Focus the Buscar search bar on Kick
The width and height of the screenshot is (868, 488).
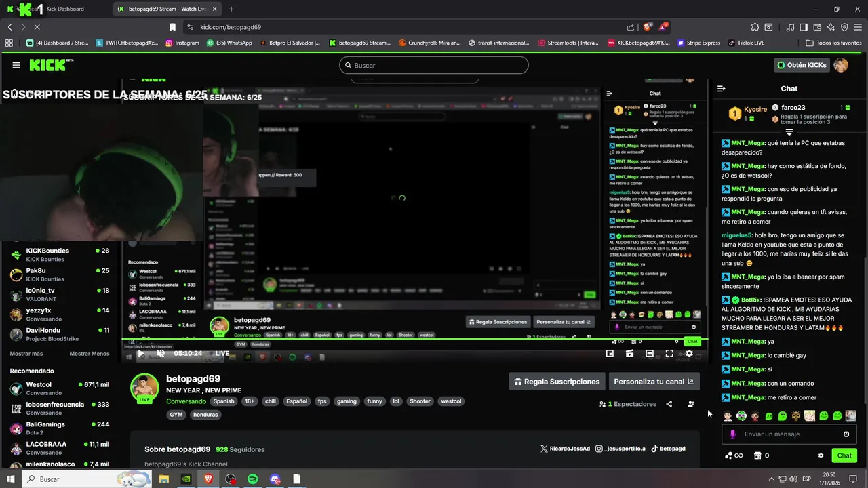434,65
